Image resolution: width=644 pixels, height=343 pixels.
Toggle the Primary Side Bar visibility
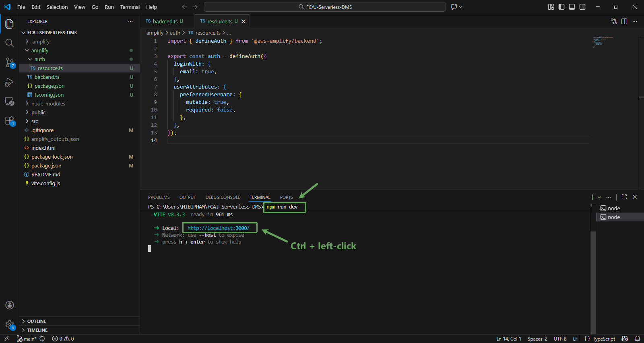point(561,7)
